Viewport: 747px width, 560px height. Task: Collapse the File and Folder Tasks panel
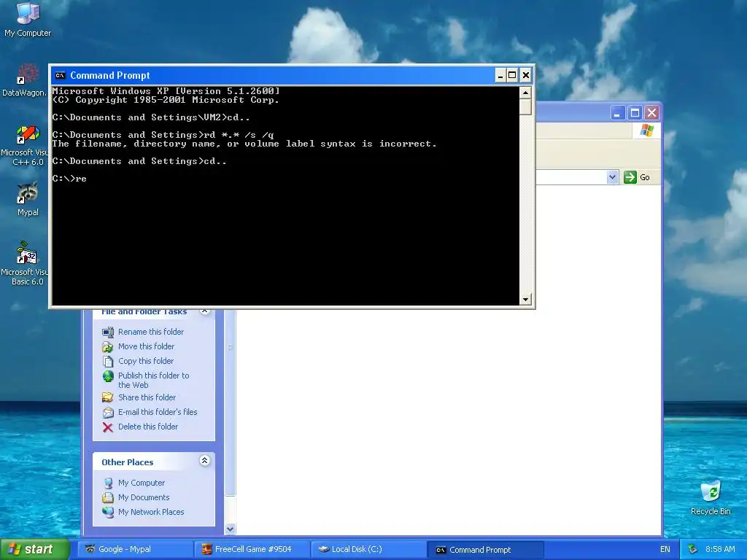[x=204, y=311]
